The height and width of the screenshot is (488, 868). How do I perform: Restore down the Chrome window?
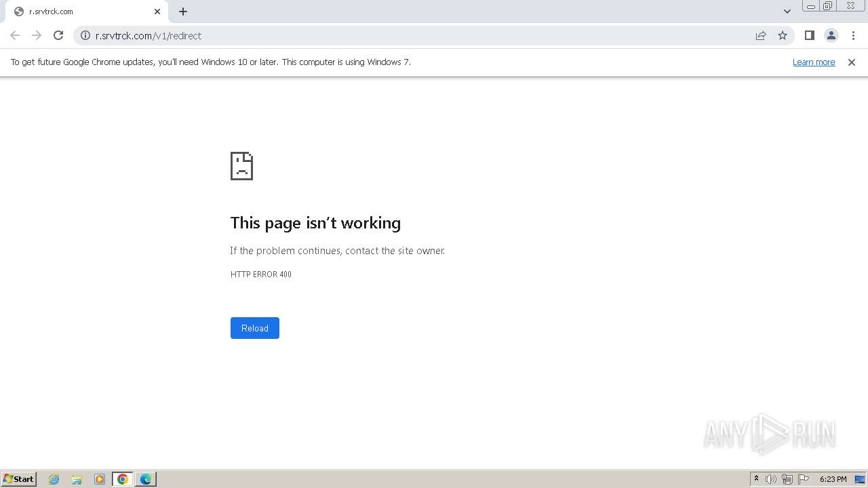coord(828,6)
